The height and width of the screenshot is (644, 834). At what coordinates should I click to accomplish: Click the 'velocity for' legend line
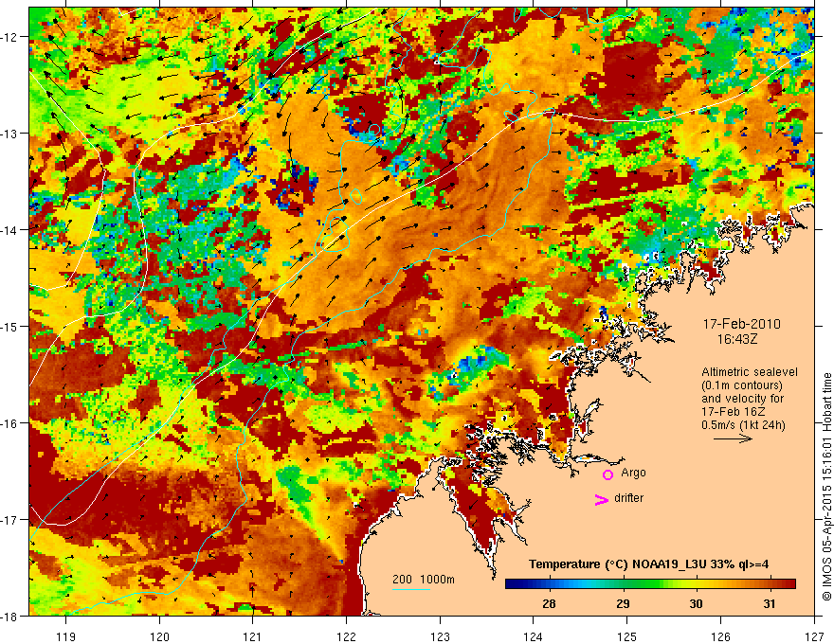(742, 399)
